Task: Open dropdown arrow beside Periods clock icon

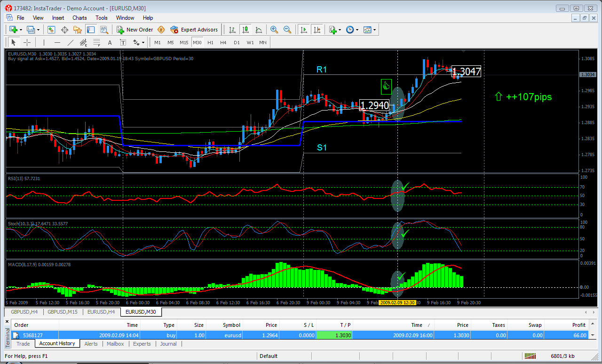Action: pos(357,30)
